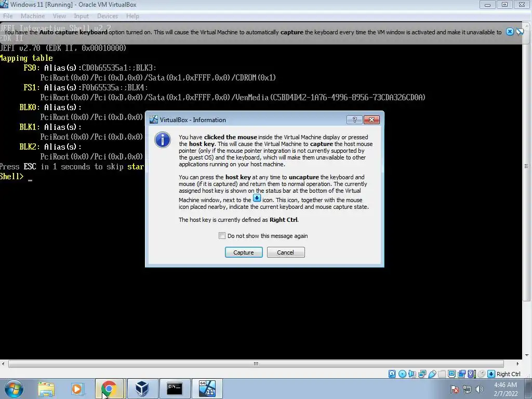532x399 pixels.
Task: Click the shared folders status icon
Action: [442, 374]
